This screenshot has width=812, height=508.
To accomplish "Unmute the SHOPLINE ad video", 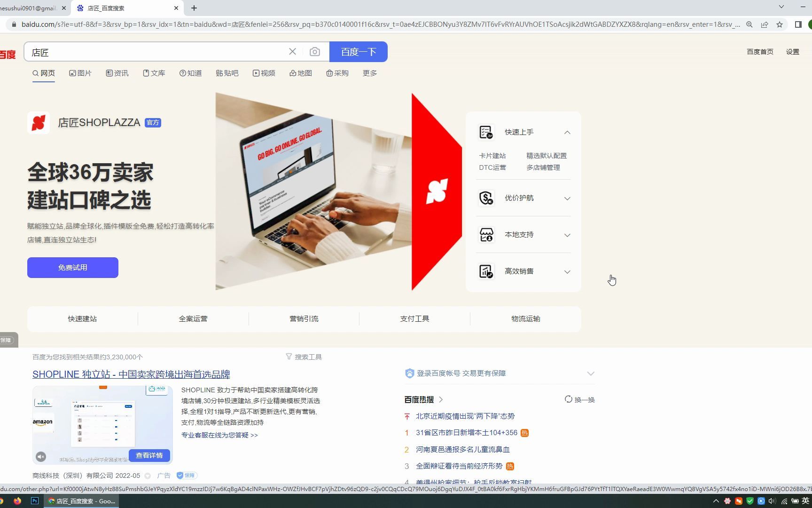I will tap(41, 456).
